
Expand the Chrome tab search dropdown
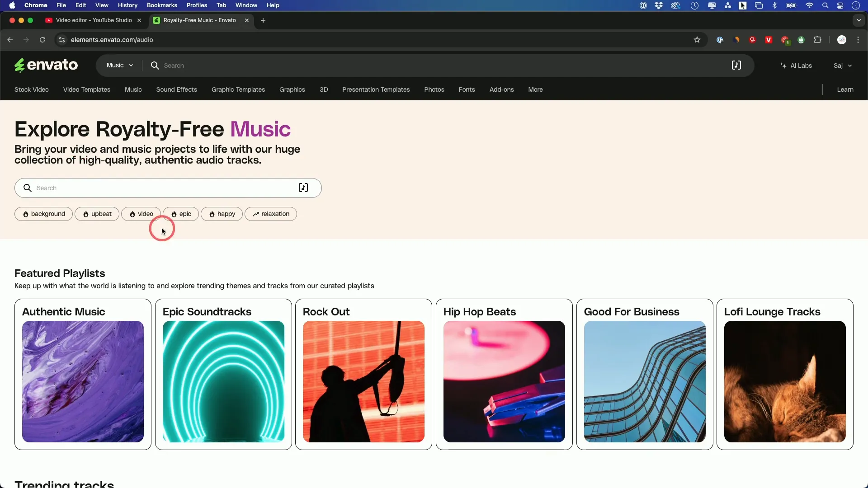(x=859, y=20)
